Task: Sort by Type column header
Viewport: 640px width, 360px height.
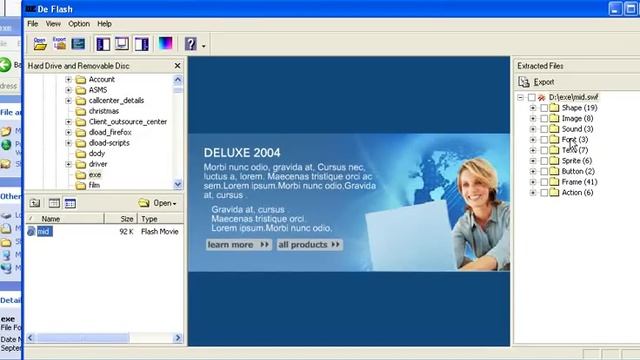Action: click(x=160, y=219)
